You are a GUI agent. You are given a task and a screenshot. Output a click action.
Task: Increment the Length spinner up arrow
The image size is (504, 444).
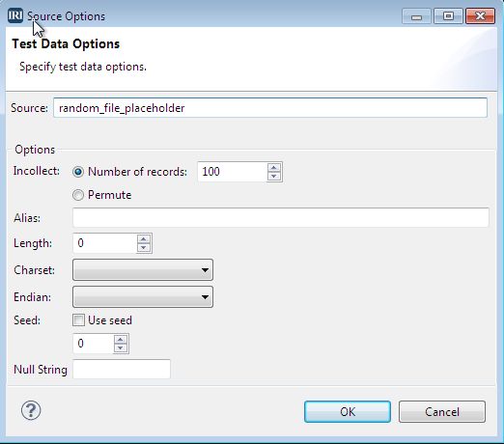[143, 239]
